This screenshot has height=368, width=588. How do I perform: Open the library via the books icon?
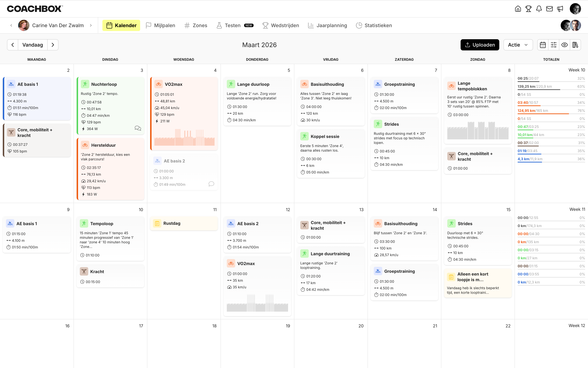pos(576,45)
